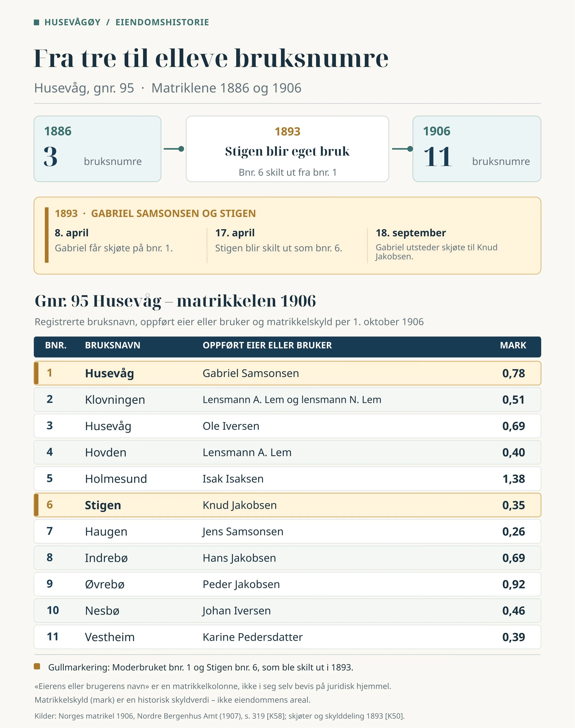Click the Holmesund bruksnavn cell
Viewport: 575px width, 728px height.
pyautogui.click(x=116, y=479)
